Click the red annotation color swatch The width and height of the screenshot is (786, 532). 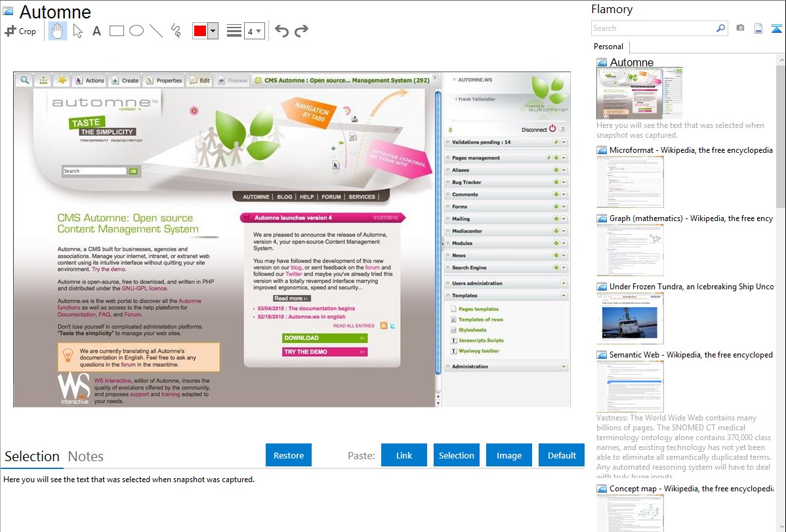200,31
